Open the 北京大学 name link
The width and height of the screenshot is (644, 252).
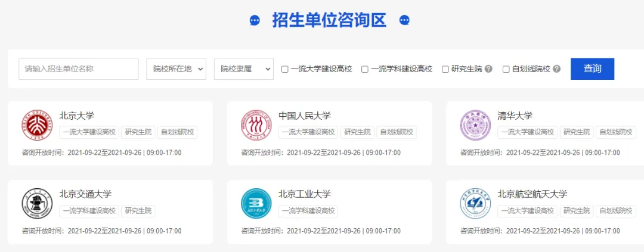pos(77,116)
